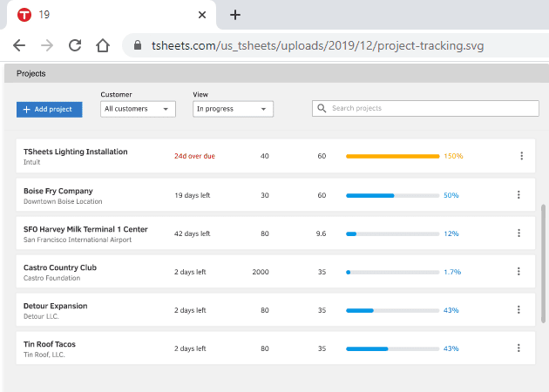The width and height of the screenshot is (549, 392).
Task: Click the browser forward arrow
Action: point(47,45)
